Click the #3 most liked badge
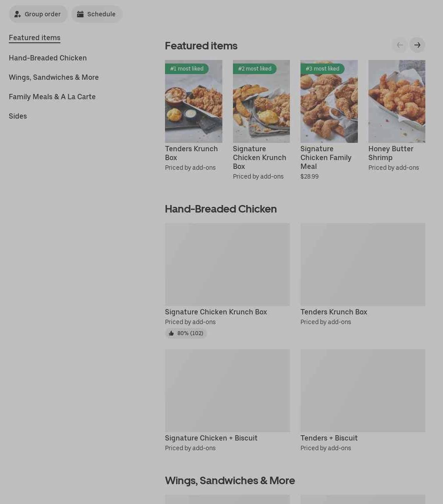This screenshot has width=443, height=504. tap(323, 68)
